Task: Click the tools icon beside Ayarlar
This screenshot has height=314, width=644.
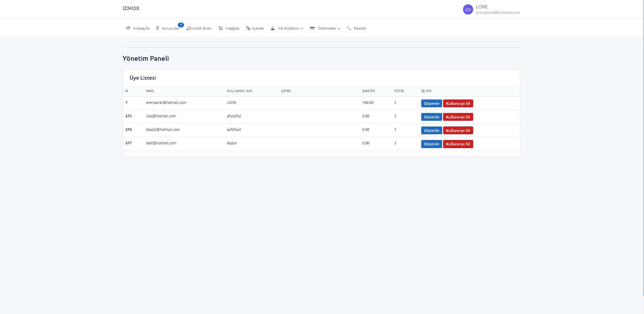Action: click(x=248, y=28)
